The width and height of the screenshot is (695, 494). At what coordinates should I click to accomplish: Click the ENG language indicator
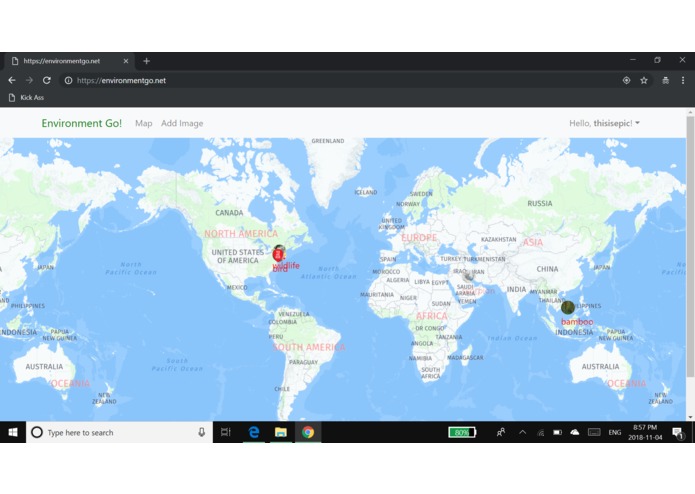pos(615,432)
